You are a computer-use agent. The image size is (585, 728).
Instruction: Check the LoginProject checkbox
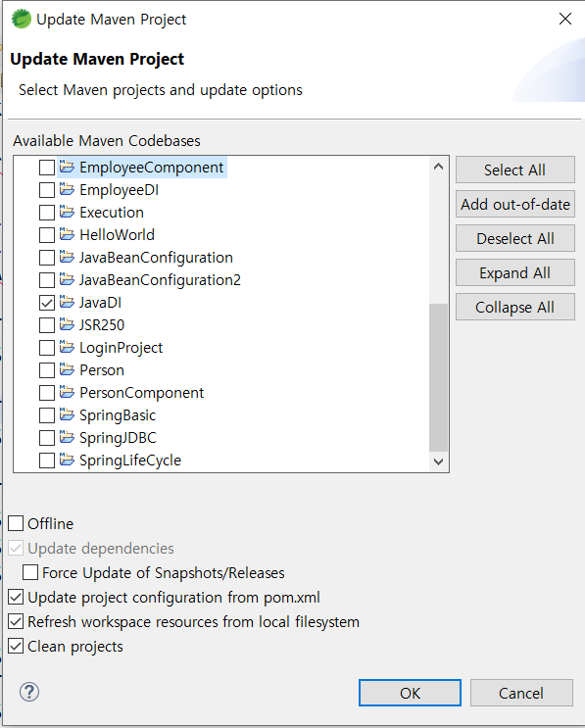(47, 348)
